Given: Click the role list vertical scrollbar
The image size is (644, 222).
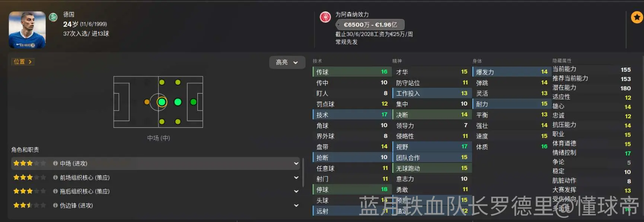Looking at the screenshot, I should click(303, 173).
